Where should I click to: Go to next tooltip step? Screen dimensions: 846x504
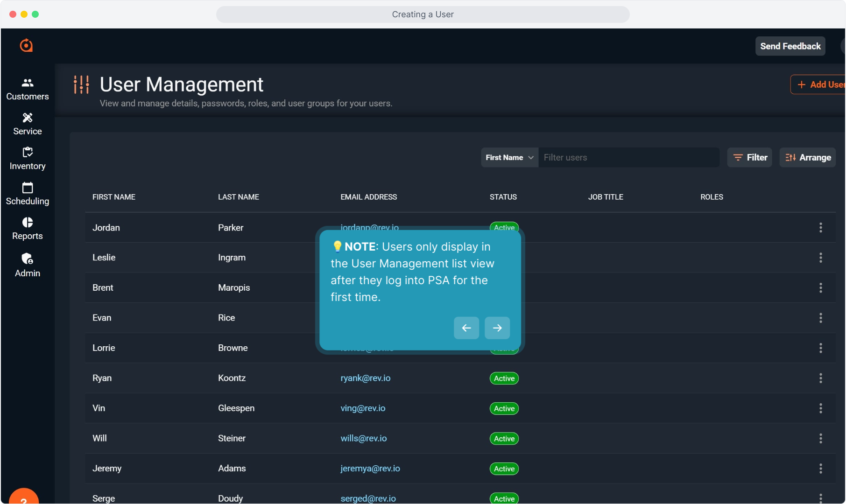tap(497, 328)
